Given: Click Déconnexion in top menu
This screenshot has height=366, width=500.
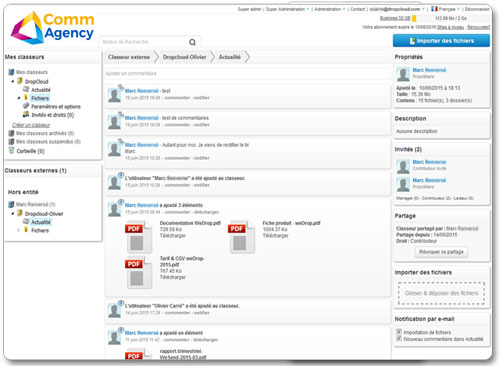Looking at the screenshot, I should point(477,9).
